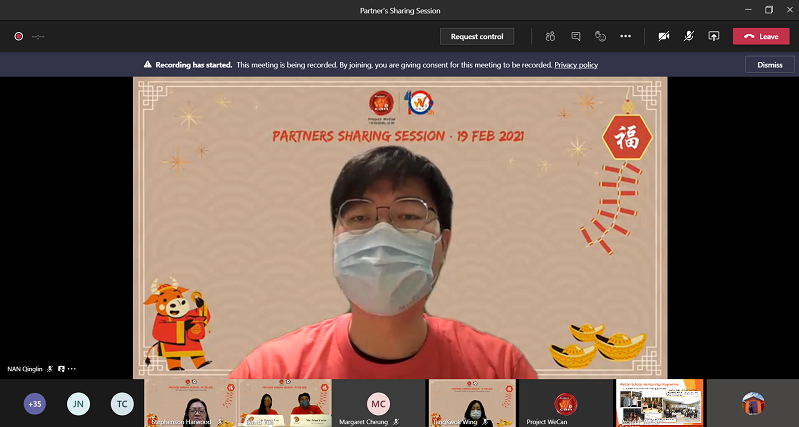
Task: Click the red recording indicator icon
Action: [19, 37]
